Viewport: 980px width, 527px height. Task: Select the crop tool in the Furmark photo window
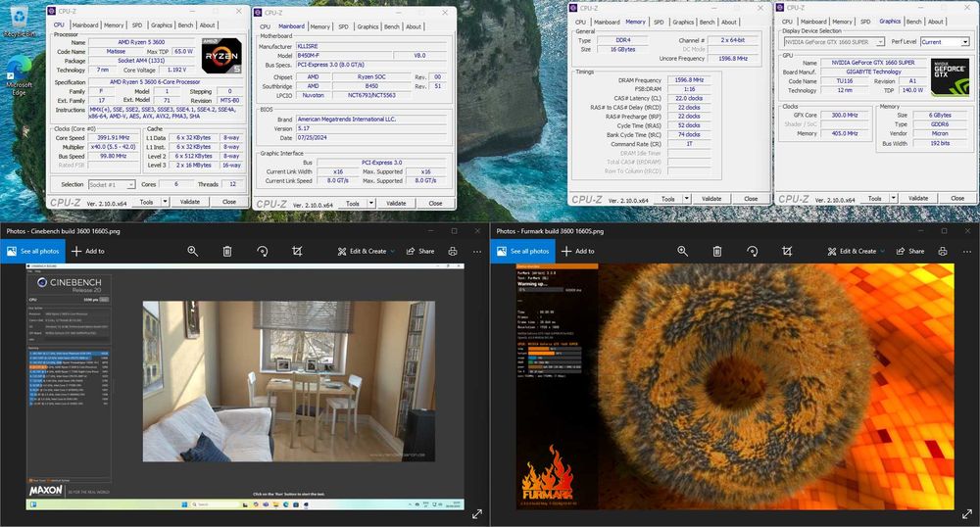pos(787,251)
